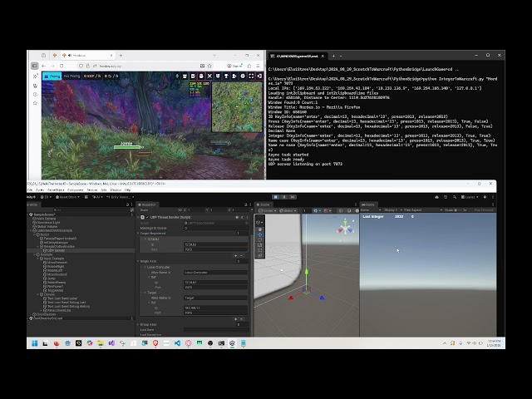532x399 pixels.
Task: Click the Hierarchy search field
Action: pyautogui.click(x=90, y=210)
